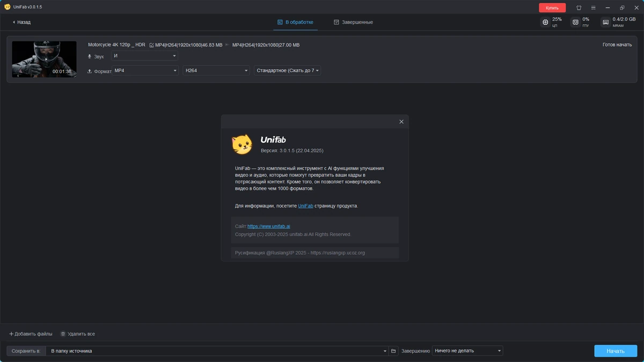644x362 pixels.
Task: Click the 25% ЦП usage readout
Action: click(x=557, y=22)
